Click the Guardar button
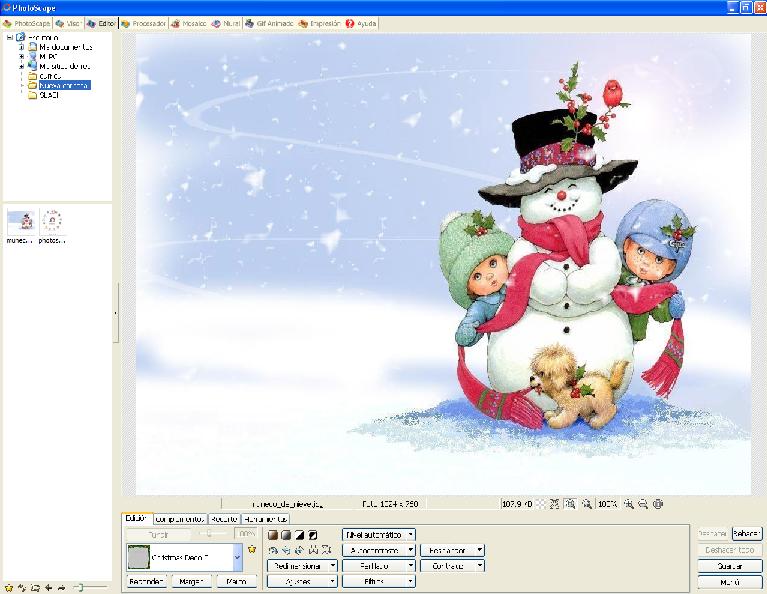Viewport: 767px width, 594px height. click(729, 565)
